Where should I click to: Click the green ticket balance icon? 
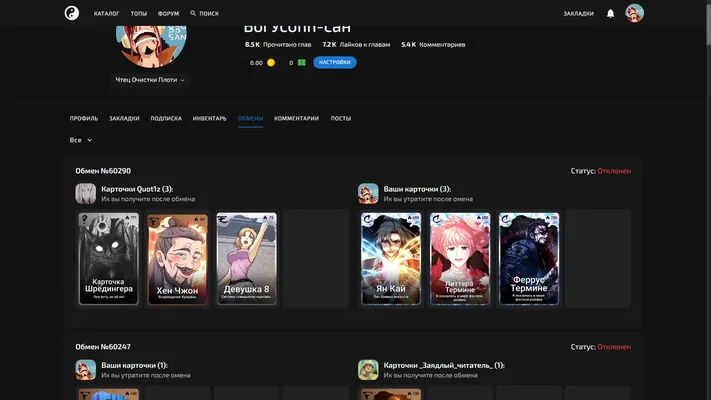pyautogui.click(x=302, y=63)
